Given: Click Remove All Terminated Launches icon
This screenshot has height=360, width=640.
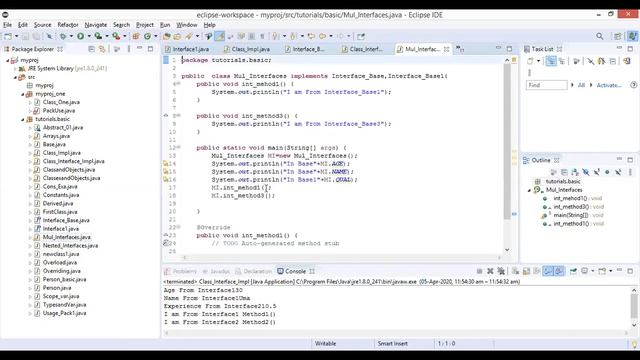Looking at the screenshot, I should [501, 271].
